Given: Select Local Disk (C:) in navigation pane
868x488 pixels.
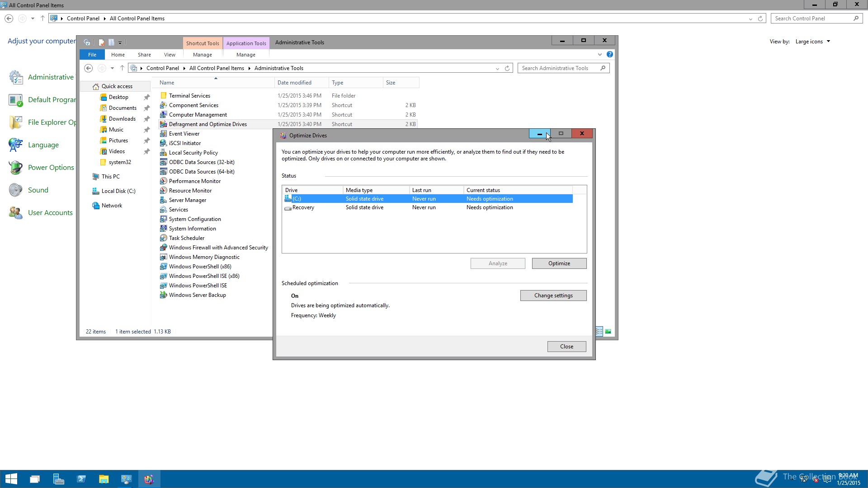Looking at the screenshot, I should pos(118,191).
